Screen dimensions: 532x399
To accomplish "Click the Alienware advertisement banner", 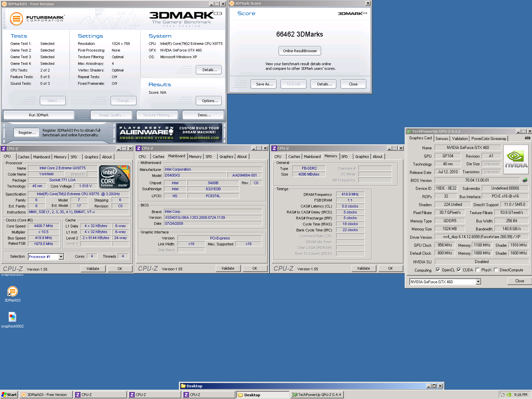I will coord(170,133).
